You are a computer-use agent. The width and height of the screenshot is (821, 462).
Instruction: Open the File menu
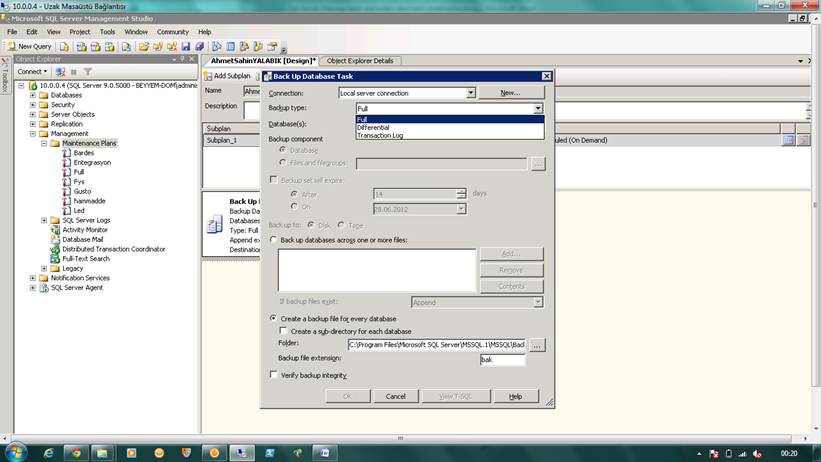[x=12, y=32]
